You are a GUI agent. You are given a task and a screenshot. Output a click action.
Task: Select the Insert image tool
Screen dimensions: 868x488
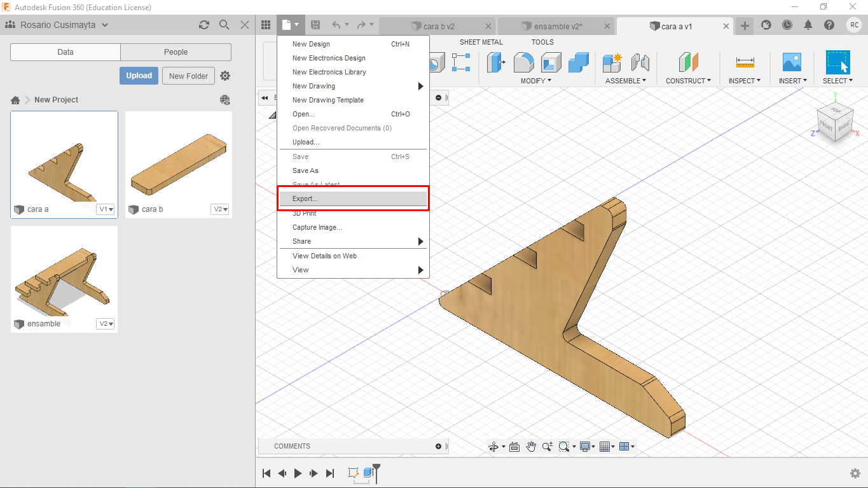(792, 62)
